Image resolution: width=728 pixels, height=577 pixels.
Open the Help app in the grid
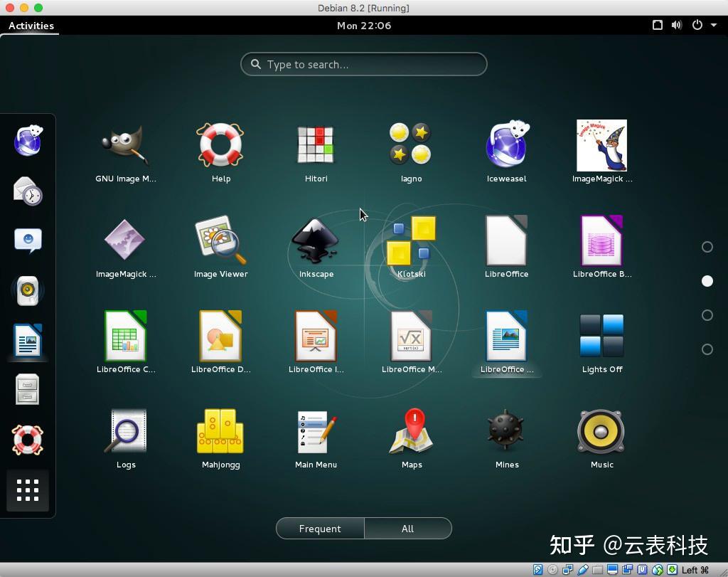220,152
